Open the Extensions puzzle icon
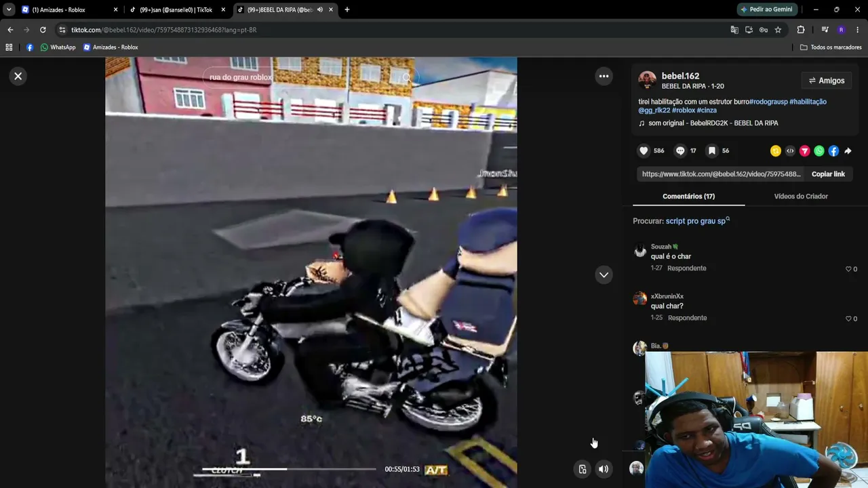868x488 pixels. tap(801, 30)
